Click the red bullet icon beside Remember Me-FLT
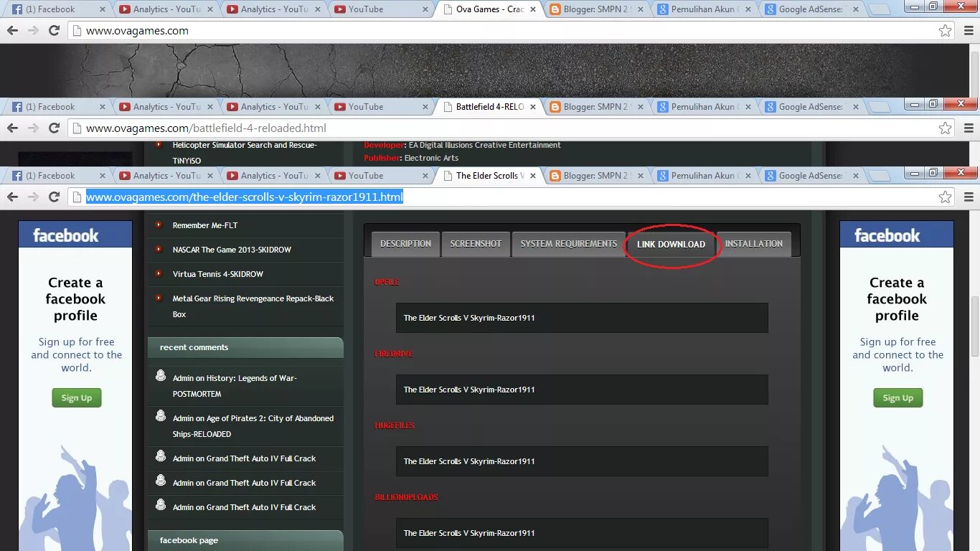 tap(159, 225)
